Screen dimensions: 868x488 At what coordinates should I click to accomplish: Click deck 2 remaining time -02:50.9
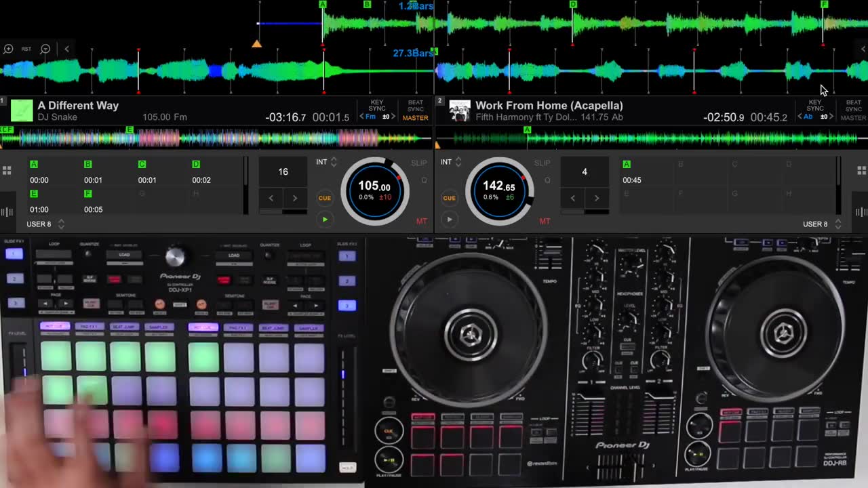(724, 117)
